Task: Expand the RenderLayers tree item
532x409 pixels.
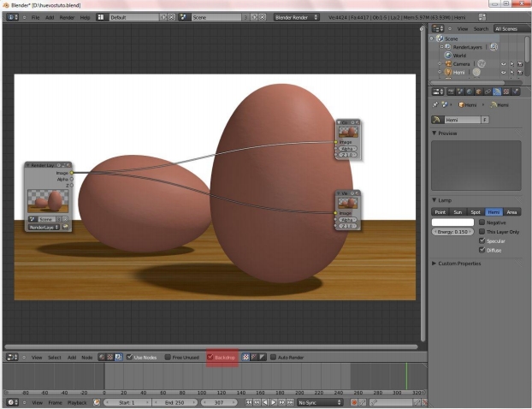Action: [x=441, y=47]
